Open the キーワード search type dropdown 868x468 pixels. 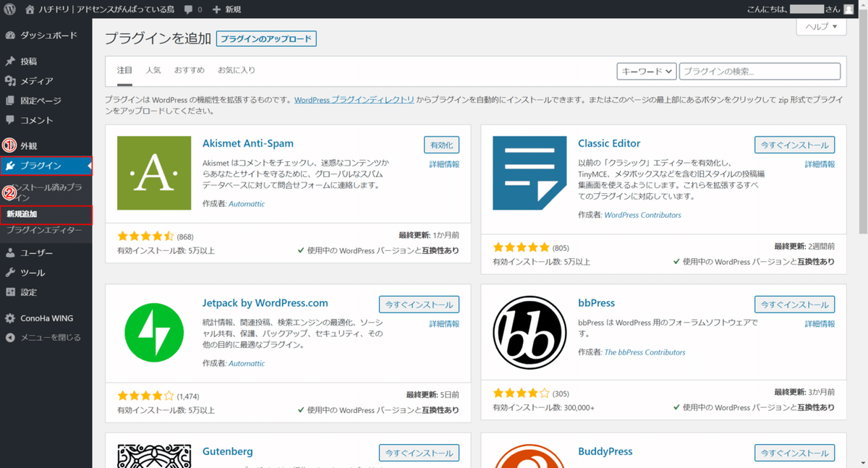point(647,71)
